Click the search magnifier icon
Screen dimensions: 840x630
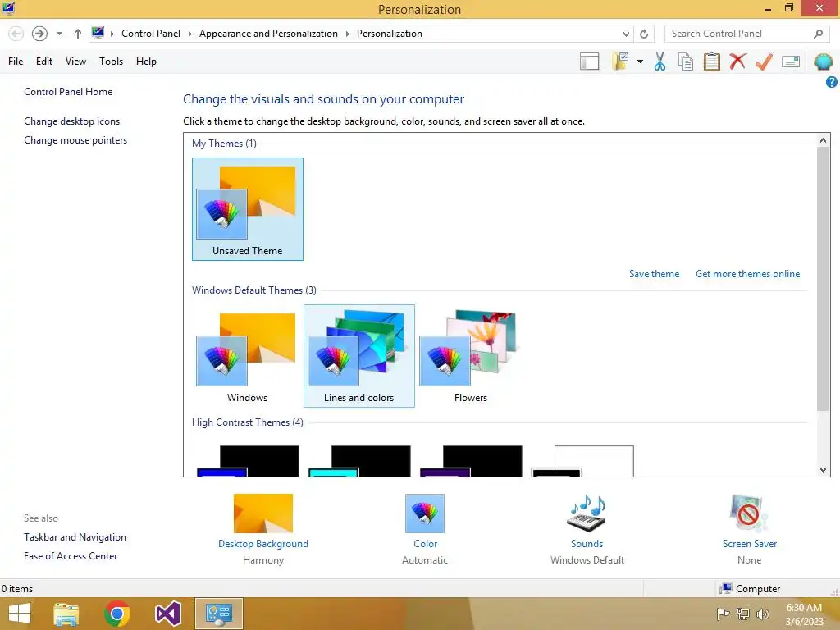(x=818, y=34)
